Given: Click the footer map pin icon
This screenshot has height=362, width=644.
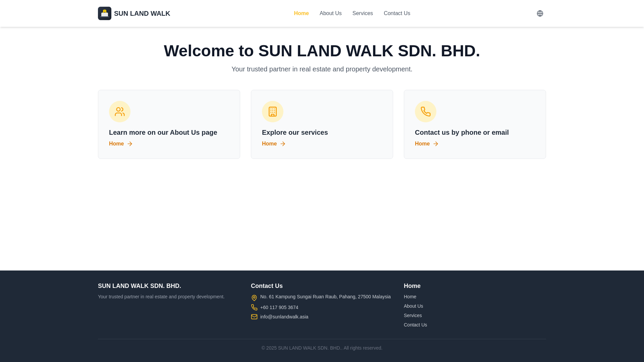Looking at the screenshot, I should click(x=254, y=298).
